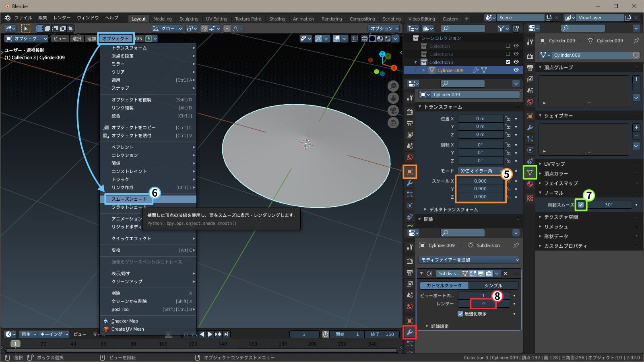Add a new vertex group with plus button
The image size is (644, 362).
pos(636,79)
